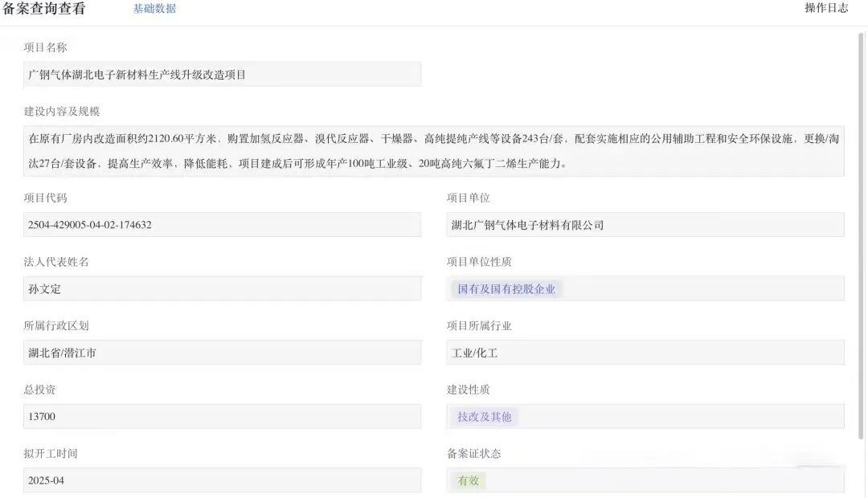Image resolution: width=868 pixels, height=498 pixels.
Task: Click the 总投资 label
Action: coord(40,390)
